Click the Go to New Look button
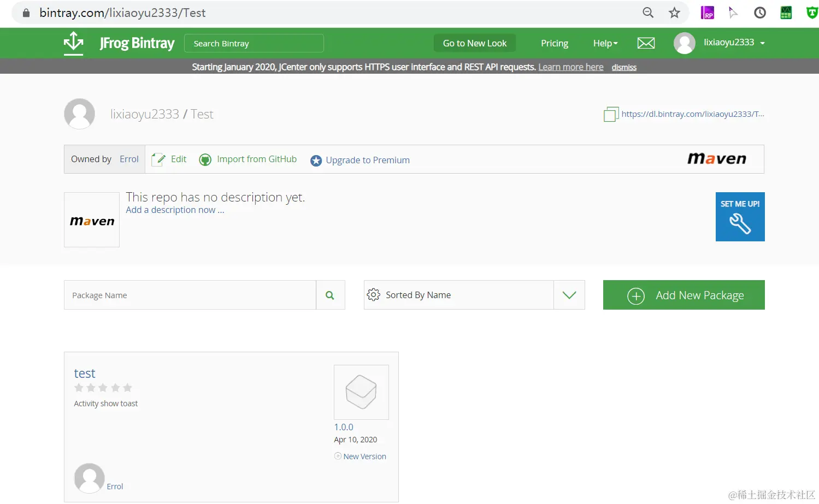The image size is (819, 504). pos(475,43)
